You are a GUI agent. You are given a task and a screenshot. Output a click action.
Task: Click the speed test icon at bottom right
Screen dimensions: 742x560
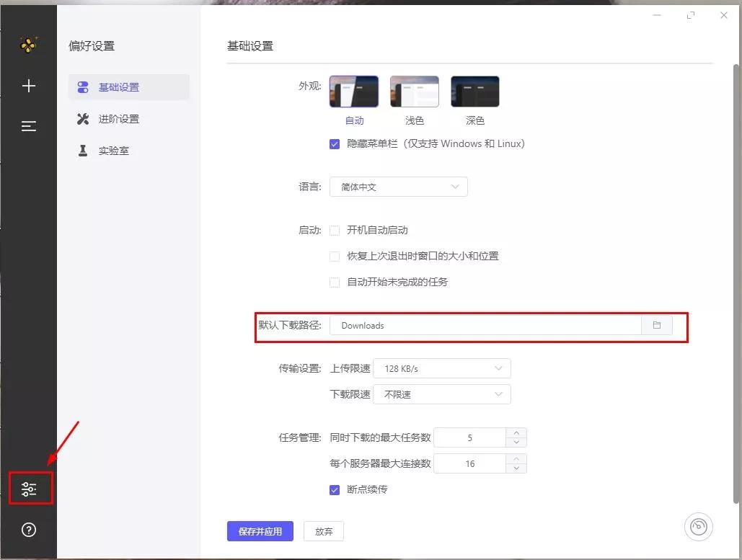(x=697, y=527)
